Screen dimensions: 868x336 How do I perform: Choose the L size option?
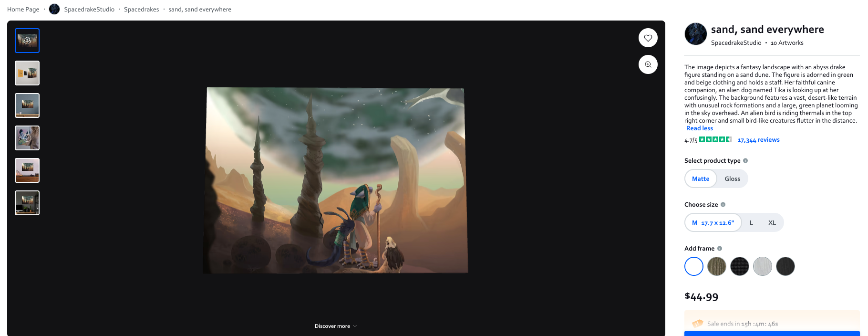click(x=751, y=222)
